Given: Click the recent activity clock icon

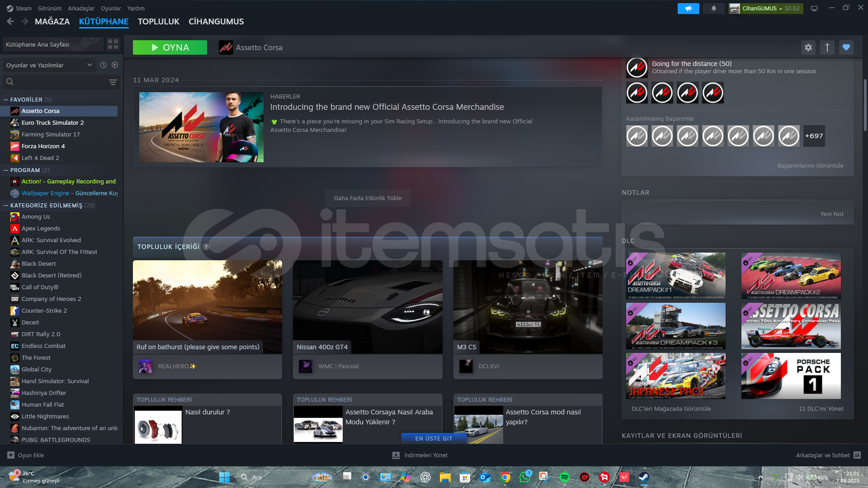Looking at the screenshot, I should (103, 65).
